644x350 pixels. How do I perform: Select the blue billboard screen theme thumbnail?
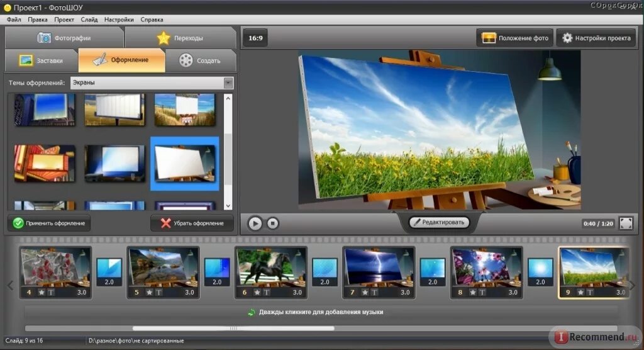pyautogui.click(x=45, y=110)
